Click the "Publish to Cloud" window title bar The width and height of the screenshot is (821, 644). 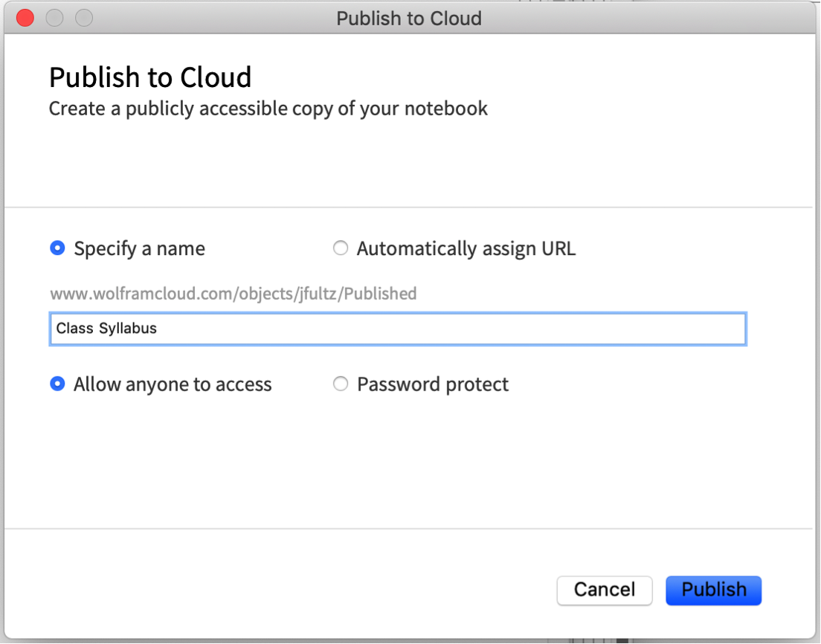coord(409,18)
